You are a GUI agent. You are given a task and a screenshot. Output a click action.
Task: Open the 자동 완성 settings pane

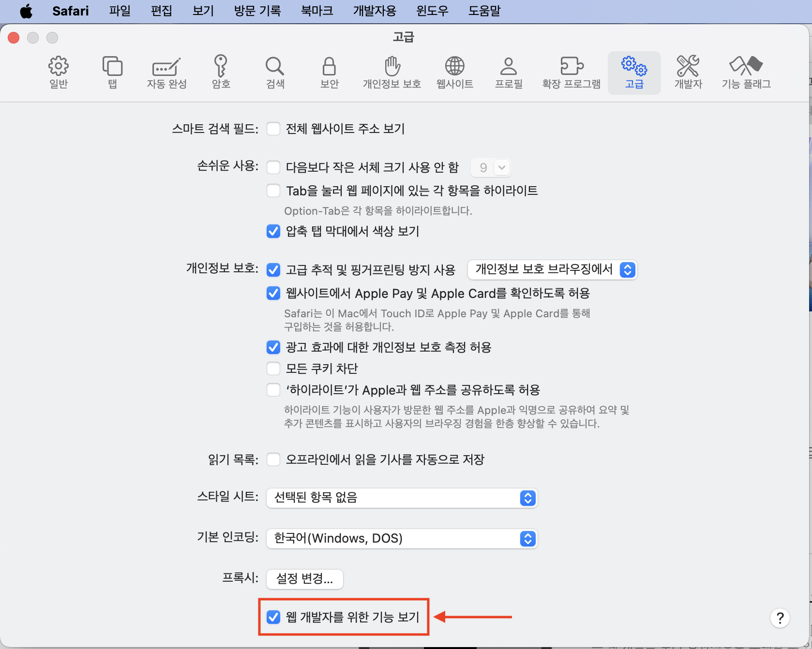166,72
